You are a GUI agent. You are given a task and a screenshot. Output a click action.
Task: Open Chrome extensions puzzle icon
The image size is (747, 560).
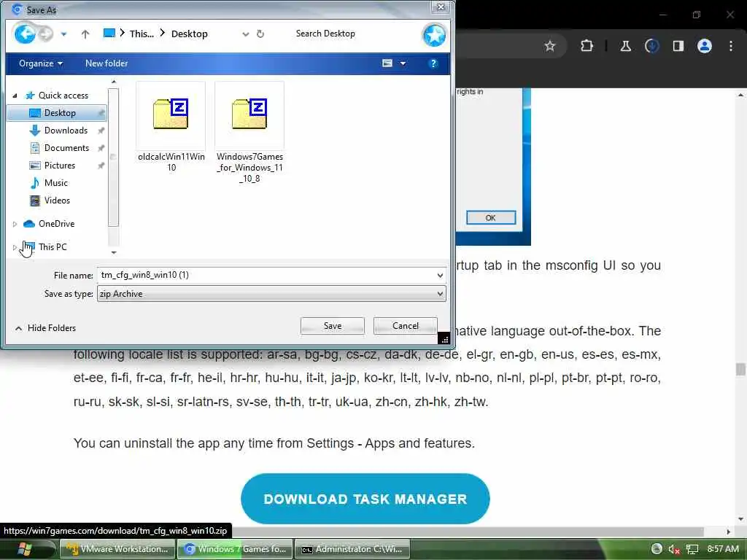587,46
